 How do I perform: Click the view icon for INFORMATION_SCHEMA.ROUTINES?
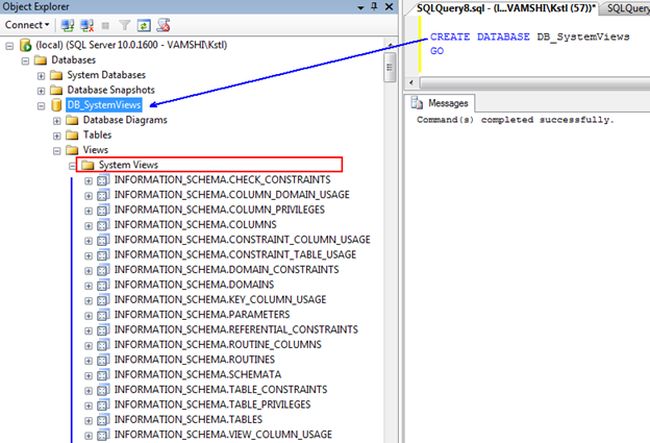tap(103, 360)
